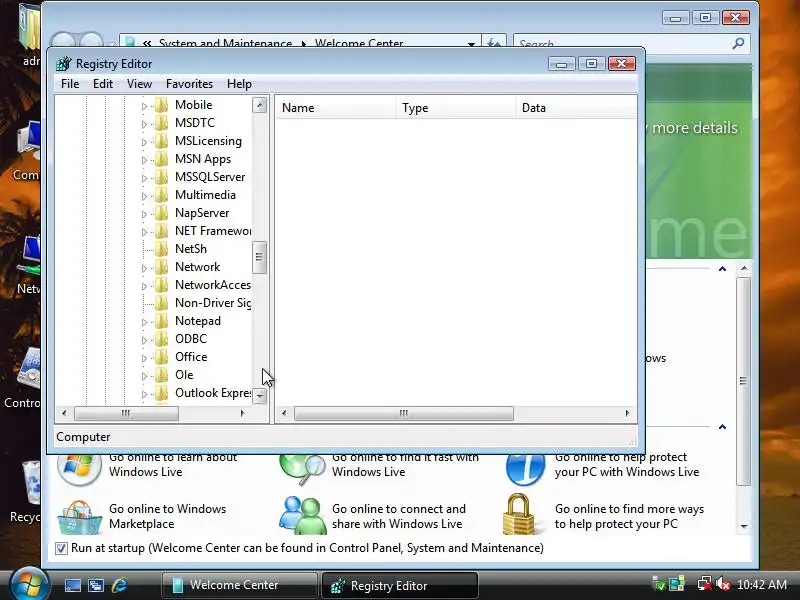Click values pane scroll right arrow
The height and width of the screenshot is (600, 800).
tap(628, 413)
